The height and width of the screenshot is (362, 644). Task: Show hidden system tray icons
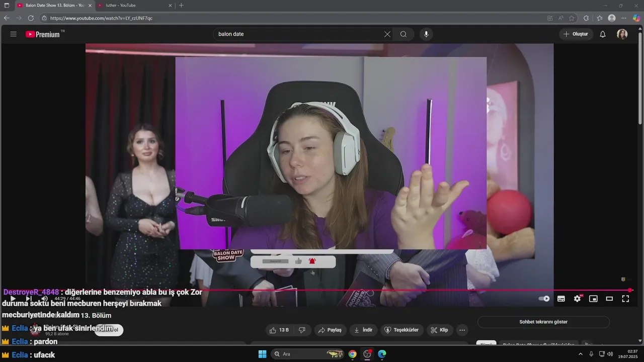[x=581, y=354]
